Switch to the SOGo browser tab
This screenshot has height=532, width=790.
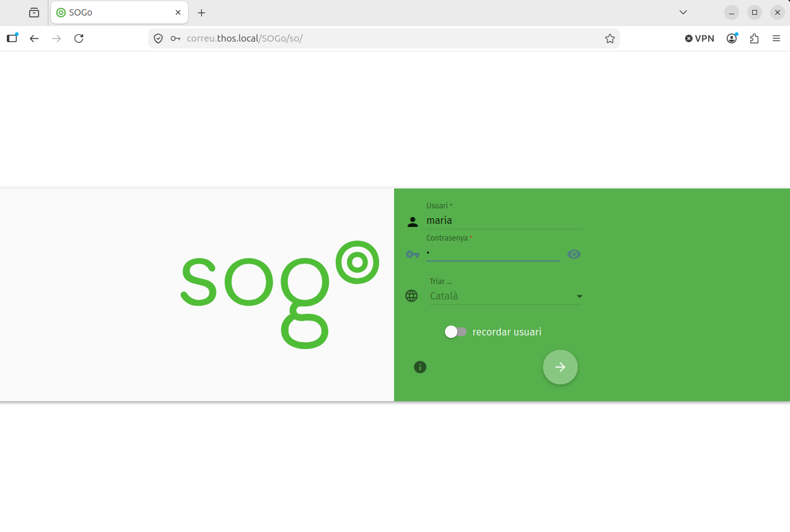[x=119, y=12]
